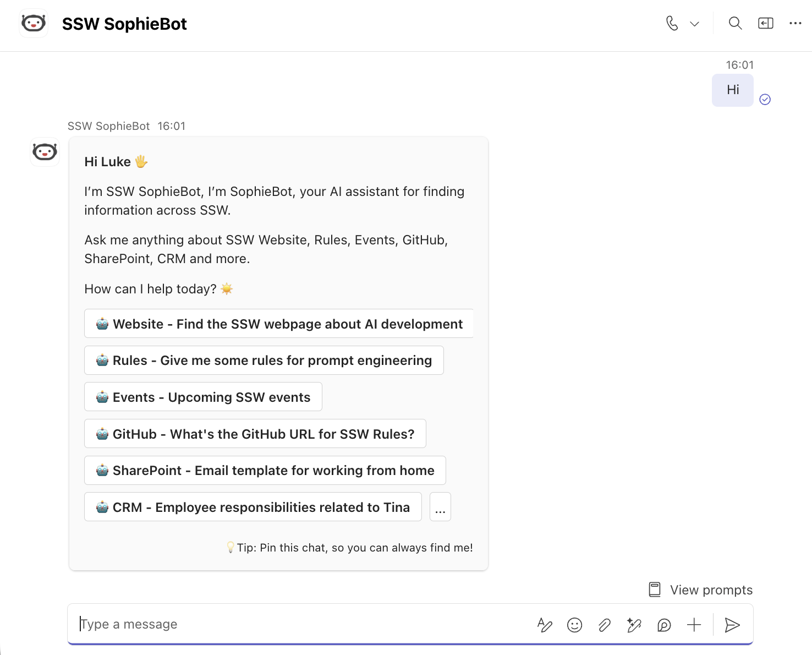
Task: Open the emoji picker
Action: click(x=574, y=625)
